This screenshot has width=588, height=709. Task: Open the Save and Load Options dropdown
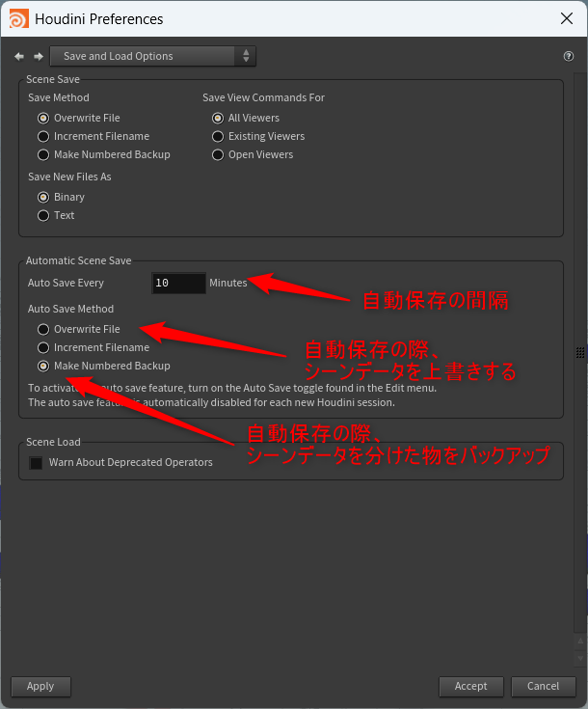(x=152, y=56)
